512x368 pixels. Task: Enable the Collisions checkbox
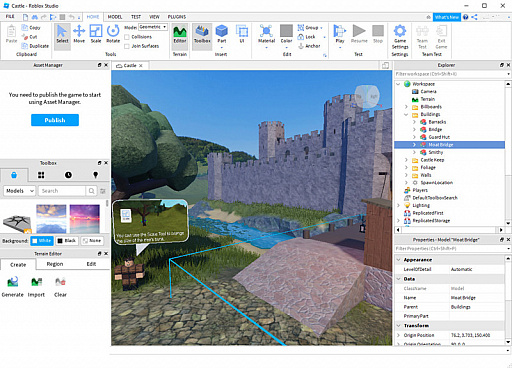pyautogui.click(x=127, y=37)
